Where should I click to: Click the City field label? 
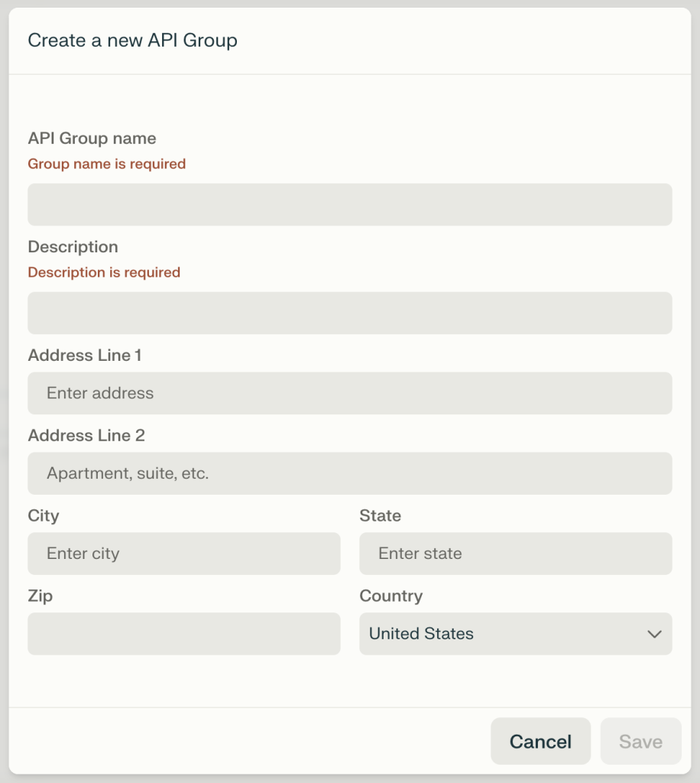click(x=44, y=515)
